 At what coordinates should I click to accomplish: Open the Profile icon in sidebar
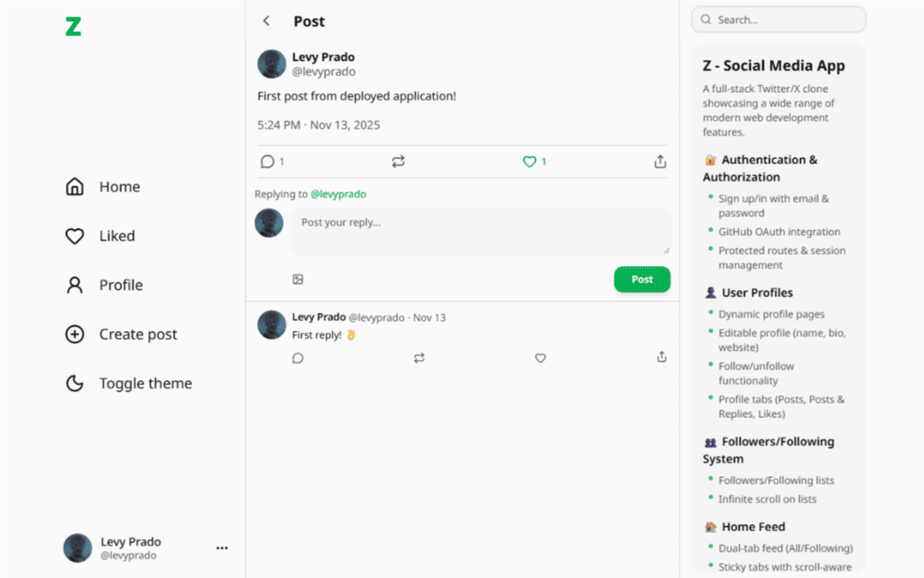(74, 285)
